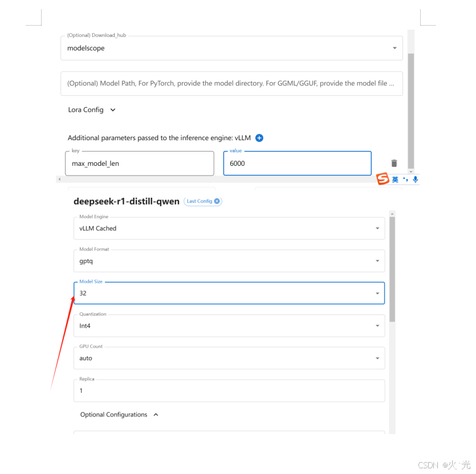Click the Sogou microphone voice input icon
Viewport: 476px width, 474px height.
[415, 179]
